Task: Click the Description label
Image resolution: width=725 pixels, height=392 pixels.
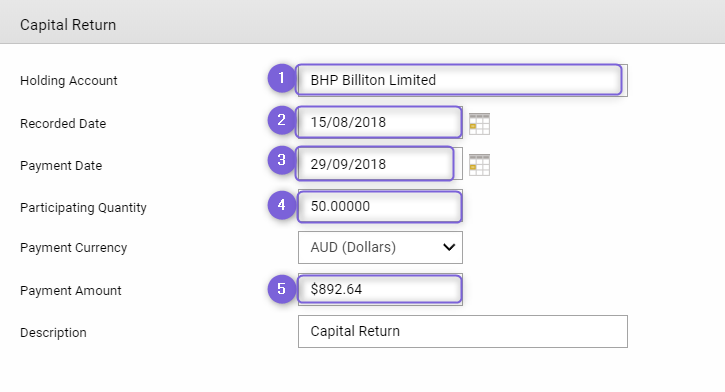Action: (53, 332)
